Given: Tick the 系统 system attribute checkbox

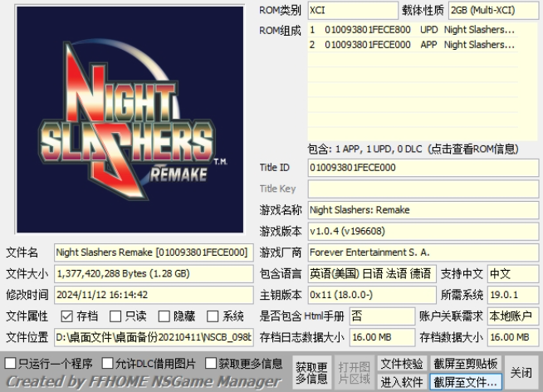Looking at the screenshot, I should click(x=213, y=316).
